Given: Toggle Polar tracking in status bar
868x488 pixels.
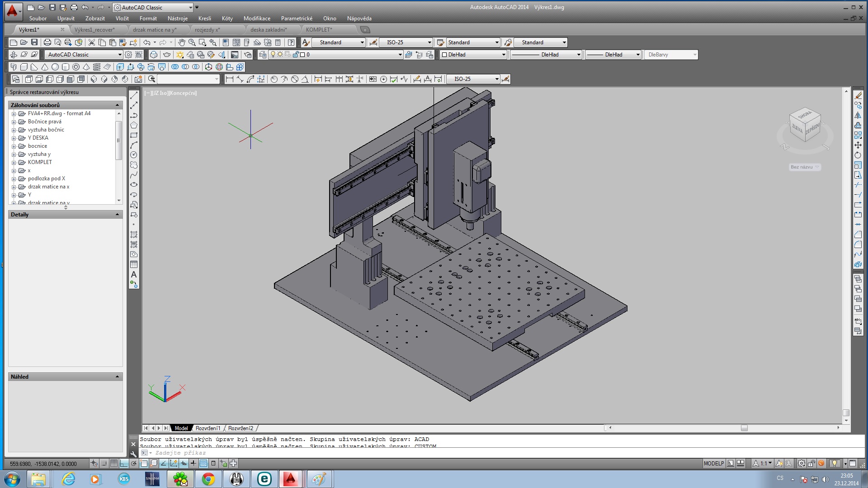Looking at the screenshot, I should (134, 464).
